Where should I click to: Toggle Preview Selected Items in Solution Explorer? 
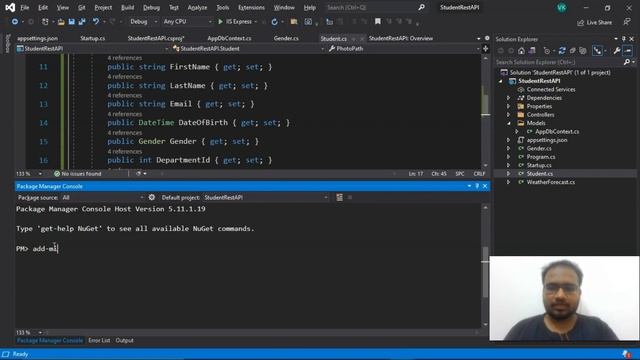tap(628, 51)
